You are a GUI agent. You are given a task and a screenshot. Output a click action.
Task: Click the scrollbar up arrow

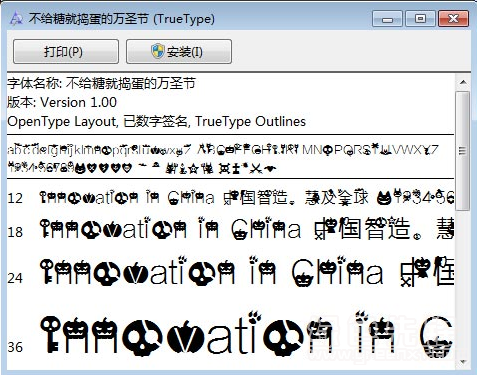(x=463, y=82)
